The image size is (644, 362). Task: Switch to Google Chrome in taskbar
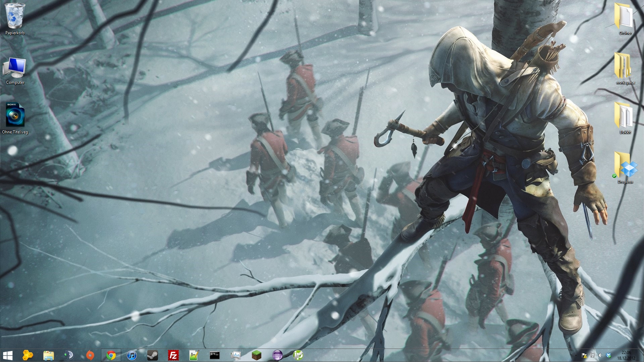[111, 355]
